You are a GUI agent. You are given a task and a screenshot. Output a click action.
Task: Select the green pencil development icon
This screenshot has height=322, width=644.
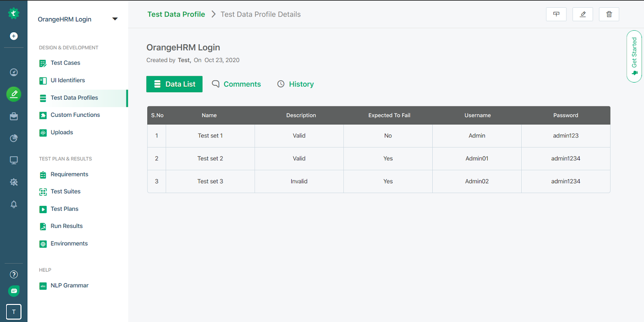tap(14, 94)
